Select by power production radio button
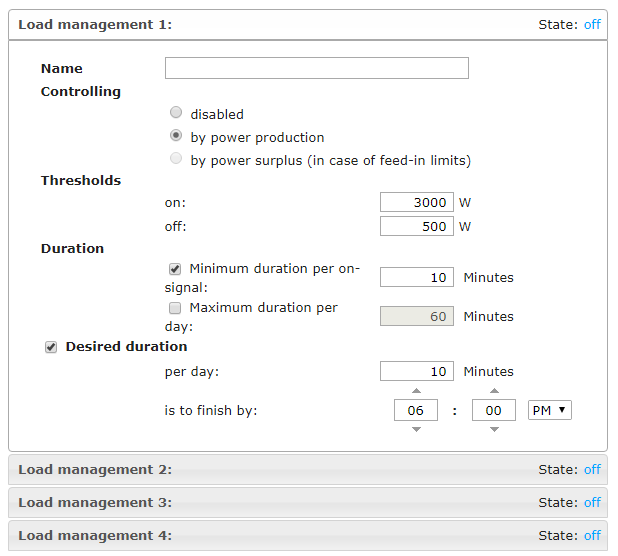 click(x=176, y=136)
